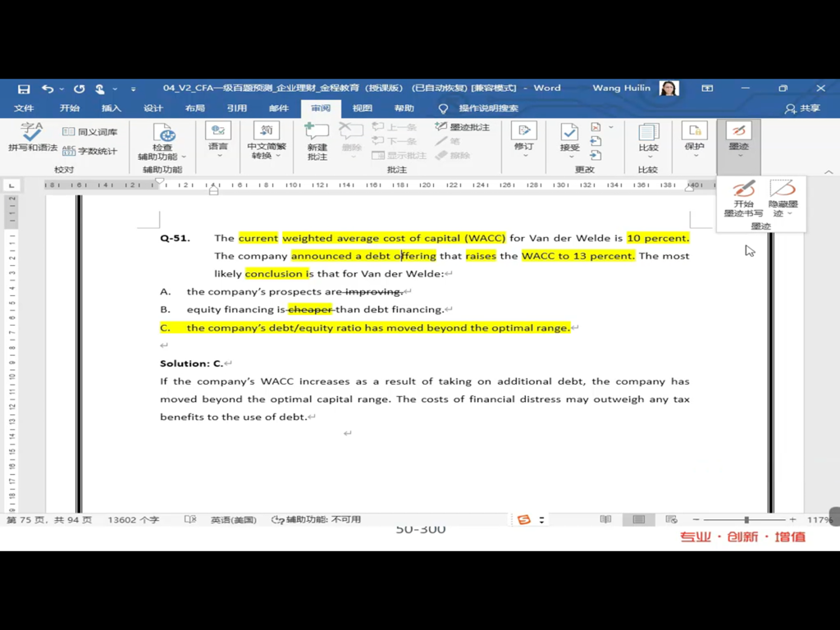Go to 上一条 previous comment

tap(395, 127)
